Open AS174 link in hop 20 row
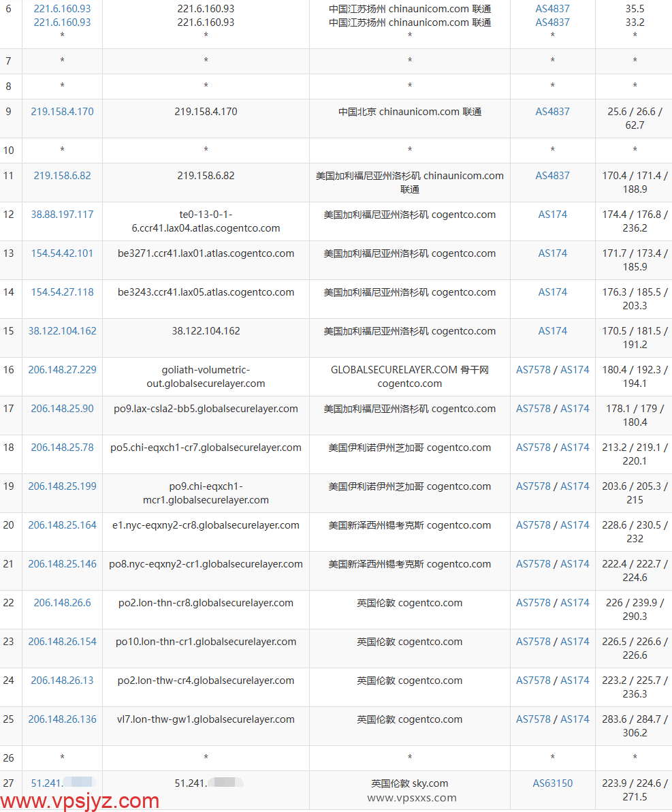Viewport: 672px width, 812px height. 575,526
